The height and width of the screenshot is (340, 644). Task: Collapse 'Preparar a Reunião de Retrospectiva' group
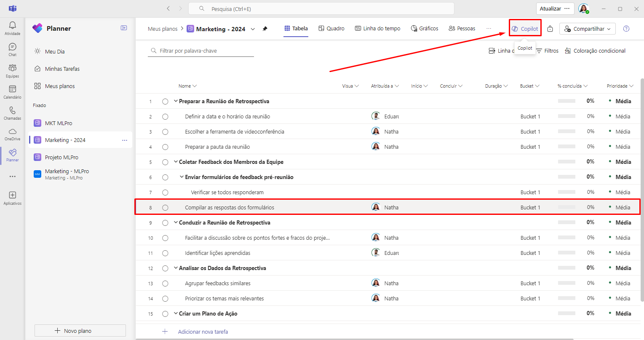(176, 101)
